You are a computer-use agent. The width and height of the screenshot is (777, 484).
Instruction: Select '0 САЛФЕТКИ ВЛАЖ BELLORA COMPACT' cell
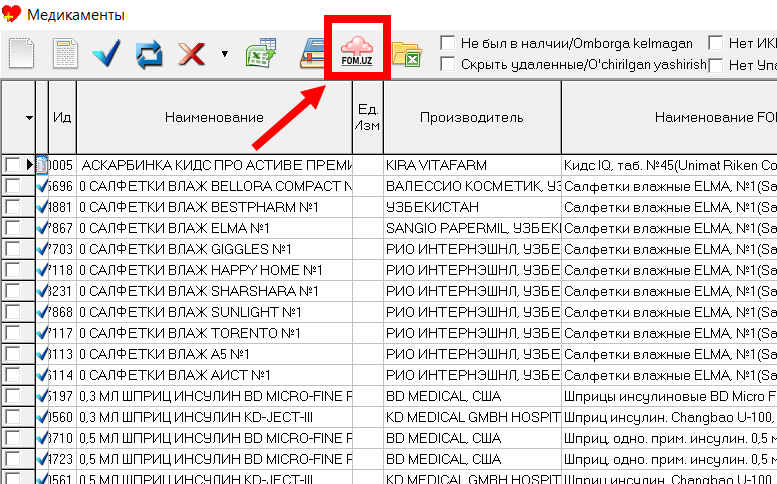tap(215, 186)
